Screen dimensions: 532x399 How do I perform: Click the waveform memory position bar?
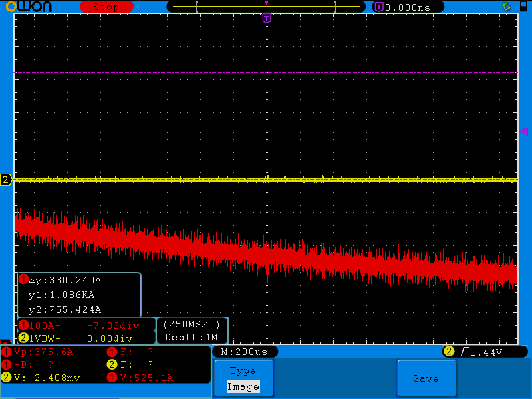[x=266, y=7]
